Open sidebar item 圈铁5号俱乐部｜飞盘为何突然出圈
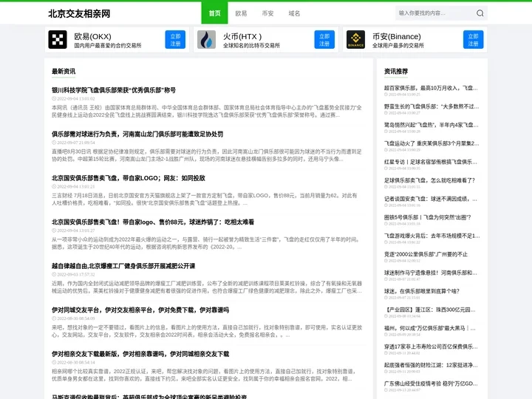 pyautogui.click(x=427, y=217)
